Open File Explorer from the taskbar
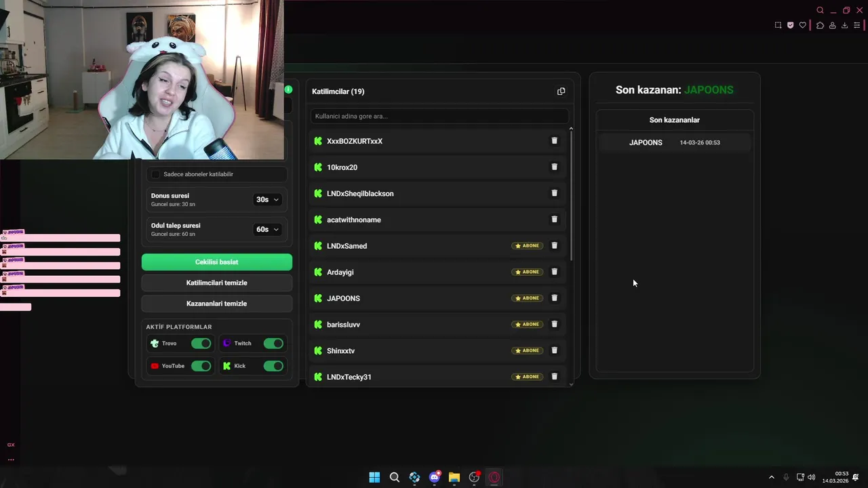This screenshot has width=868, height=488. 454,477
